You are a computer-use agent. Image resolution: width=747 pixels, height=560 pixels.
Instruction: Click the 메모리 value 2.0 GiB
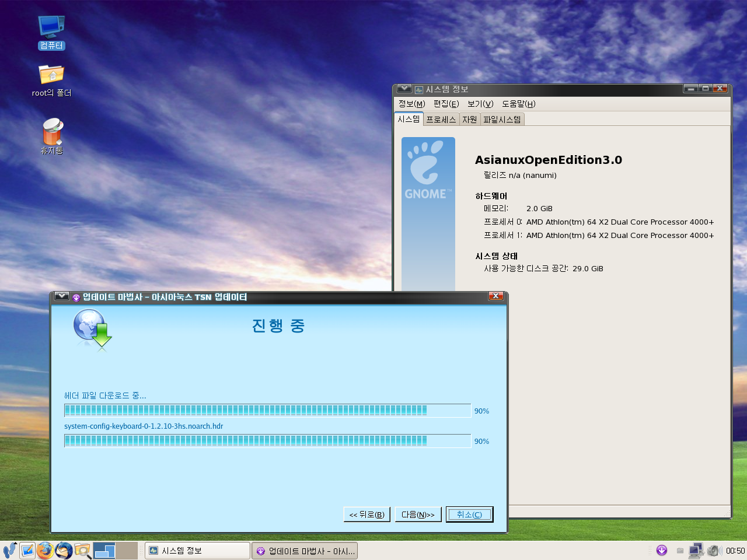pyautogui.click(x=539, y=208)
